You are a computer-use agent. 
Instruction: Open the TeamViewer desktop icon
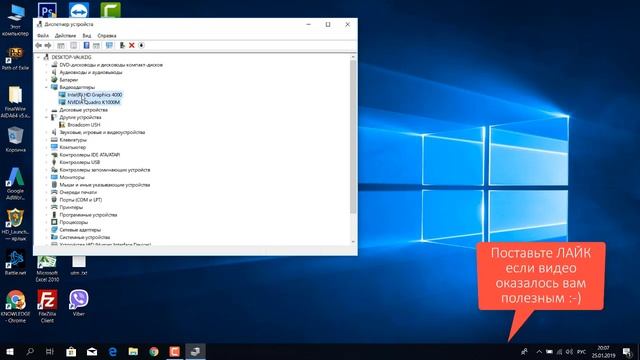79,10
